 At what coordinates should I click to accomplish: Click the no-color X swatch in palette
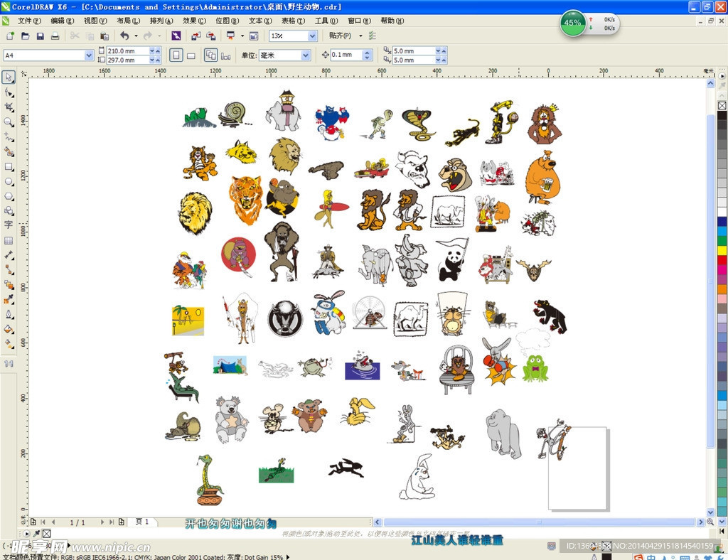(x=722, y=106)
